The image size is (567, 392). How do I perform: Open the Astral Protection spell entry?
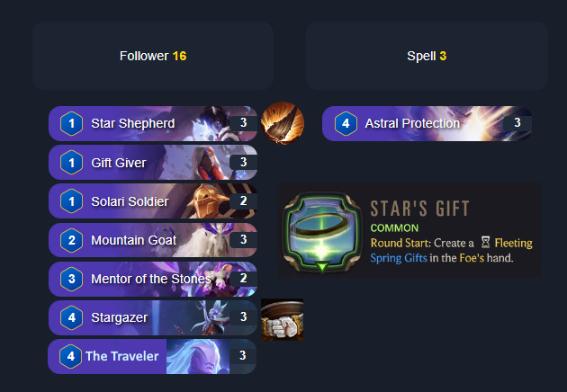click(x=427, y=123)
